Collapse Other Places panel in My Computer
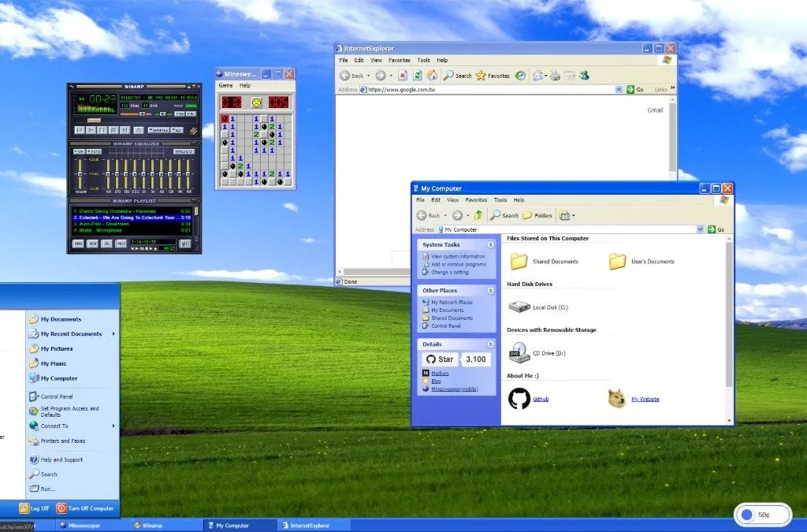Viewport: 807px width, 532px height. click(x=490, y=291)
